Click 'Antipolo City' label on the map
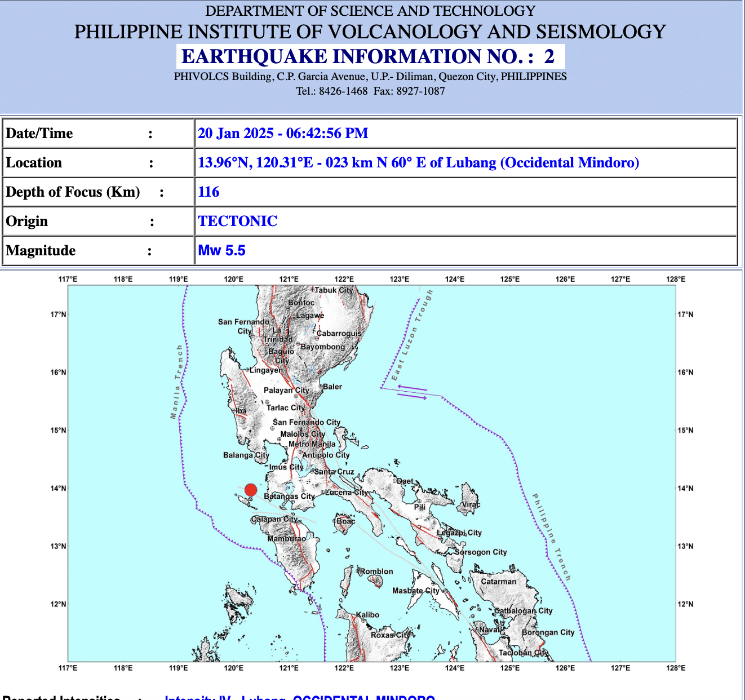Image resolution: width=745 pixels, height=700 pixels. point(326,455)
